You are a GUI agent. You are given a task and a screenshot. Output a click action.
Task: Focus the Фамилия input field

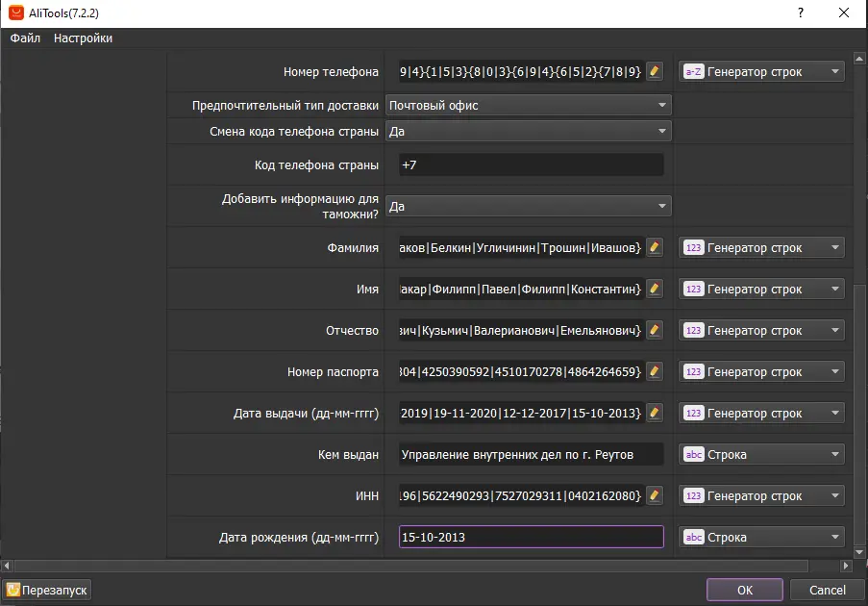521,247
